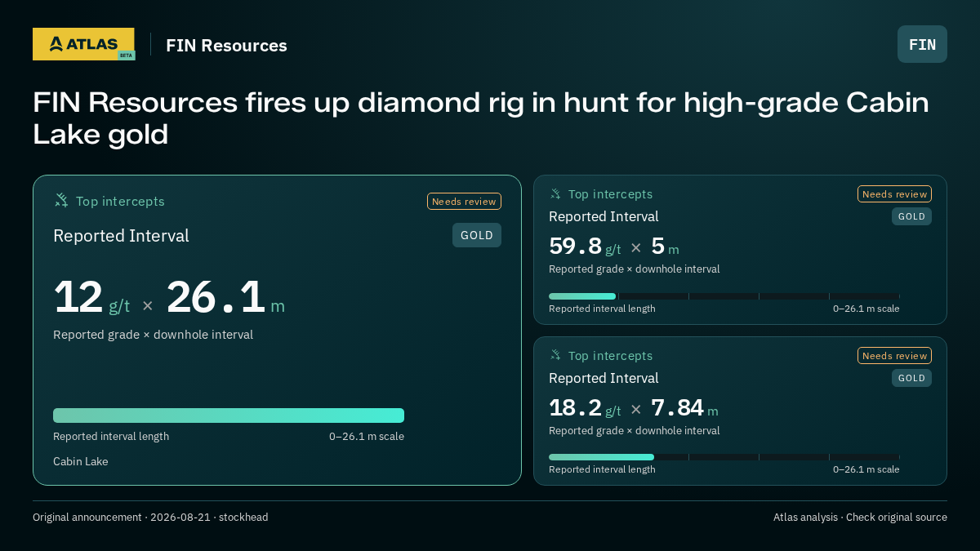Click the Cabin Lake label
The width and height of the screenshot is (980, 551).
pos(81,461)
